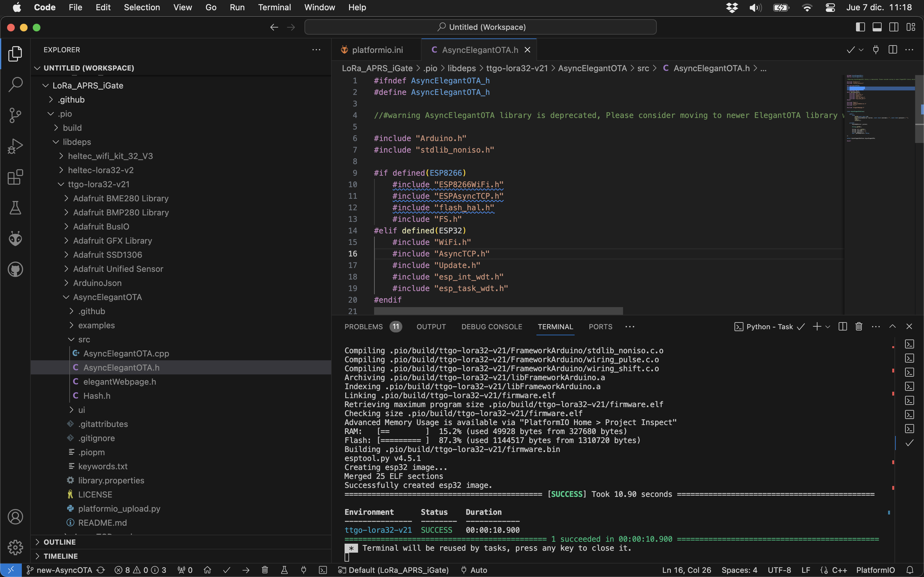Kill terminal with the trash icon
Screen dimensions: 924x577
(x=859, y=327)
